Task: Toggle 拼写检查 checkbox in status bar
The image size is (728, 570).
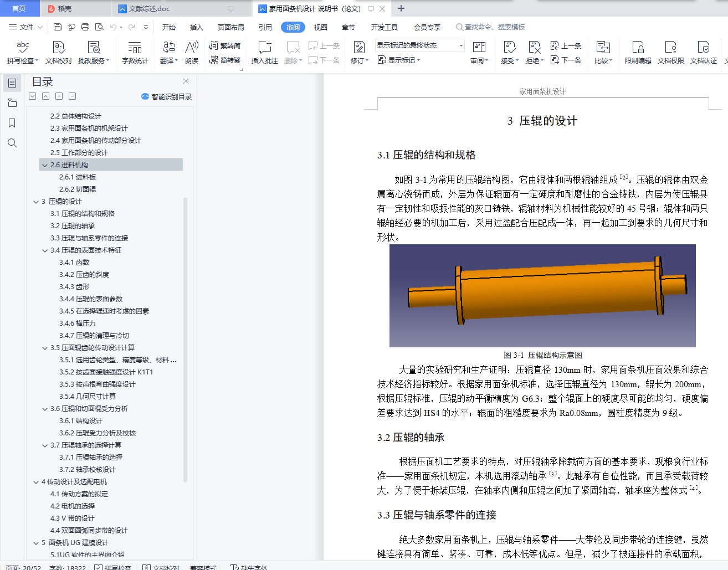Action: (98, 567)
